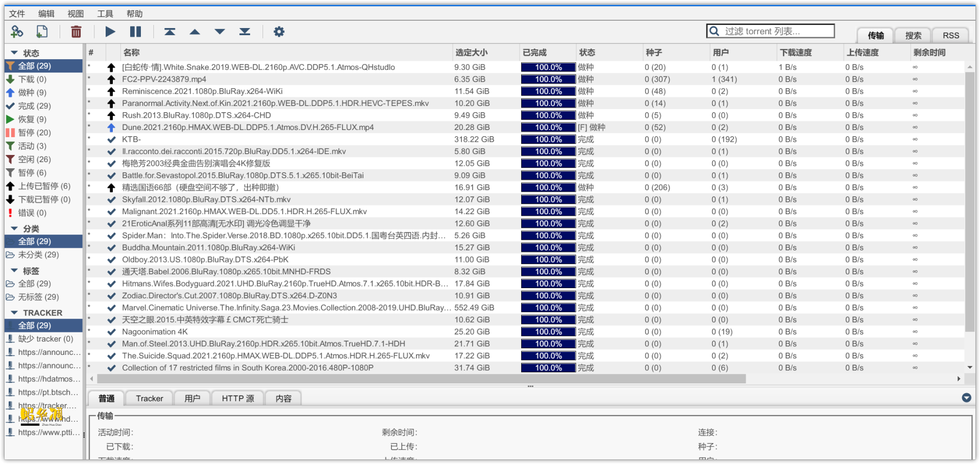Select the 暂停 (20) status filter
The height and width of the screenshot is (464, 980).
(x=34, y=133)
